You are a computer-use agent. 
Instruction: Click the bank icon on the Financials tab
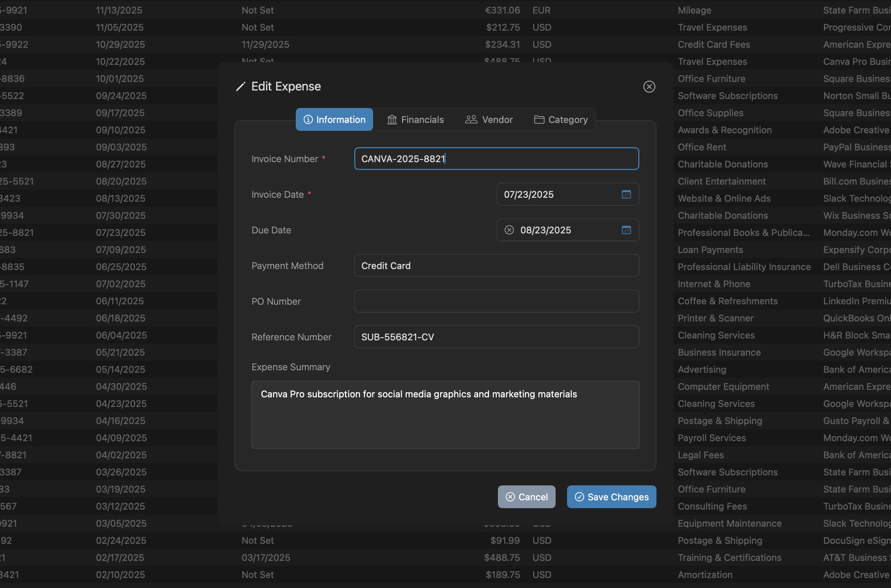pyautogui.click(x=391, y=119)
